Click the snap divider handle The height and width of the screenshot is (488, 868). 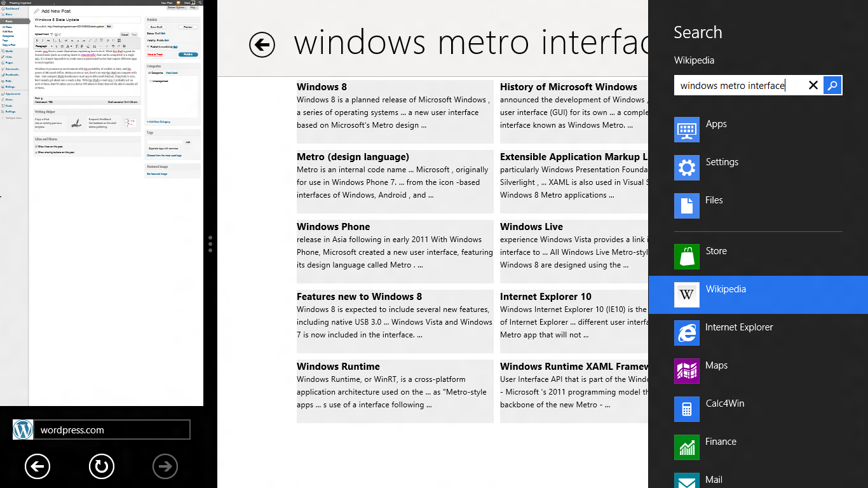pos(210,244)
